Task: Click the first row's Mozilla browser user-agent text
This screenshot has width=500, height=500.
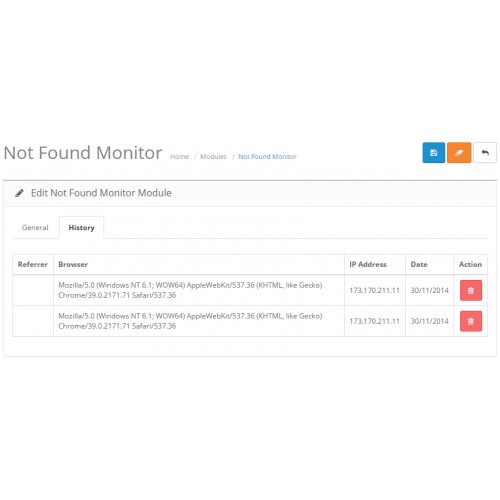Action: [190, 290]
